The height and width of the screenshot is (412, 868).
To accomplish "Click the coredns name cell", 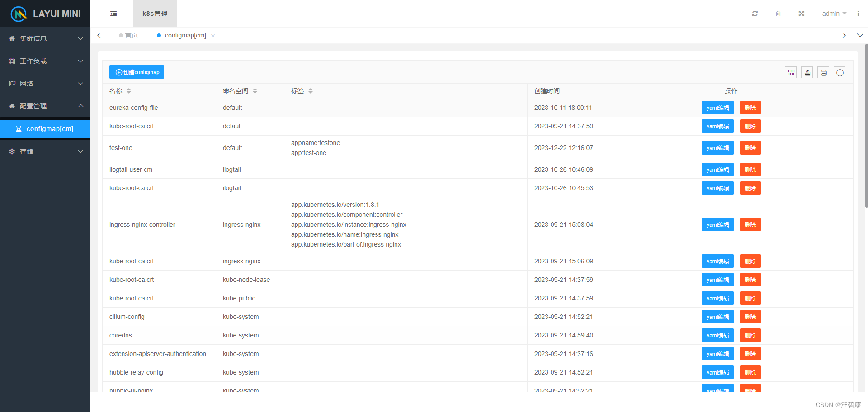I will click(159, 335).
